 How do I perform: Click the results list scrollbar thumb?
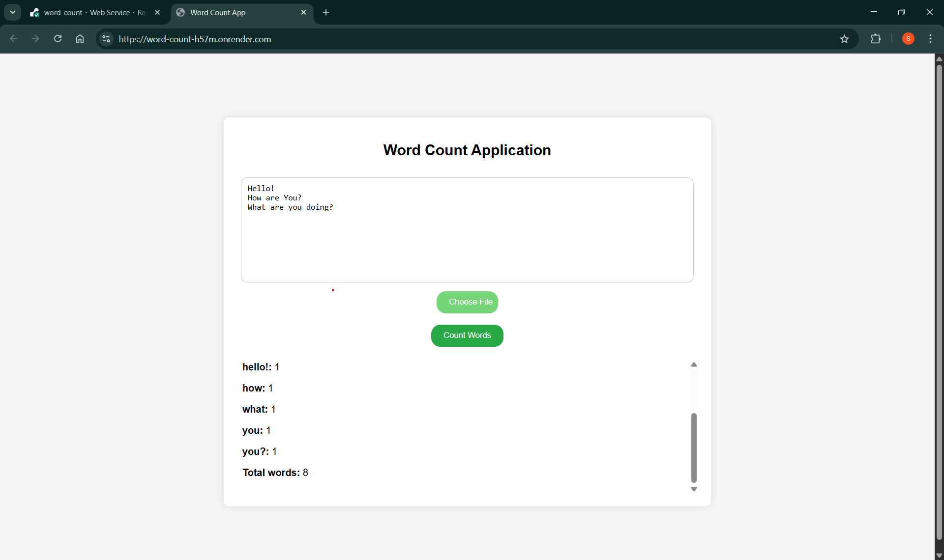coord(694,448)
